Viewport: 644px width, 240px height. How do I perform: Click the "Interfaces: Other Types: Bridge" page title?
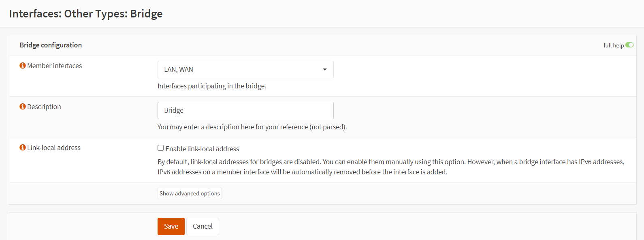coord(86,14)
